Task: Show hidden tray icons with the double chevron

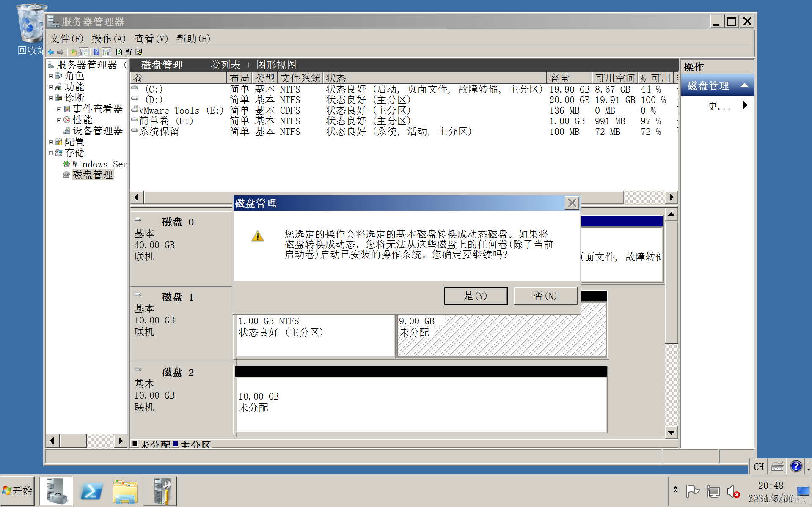Action: [675, 490]
